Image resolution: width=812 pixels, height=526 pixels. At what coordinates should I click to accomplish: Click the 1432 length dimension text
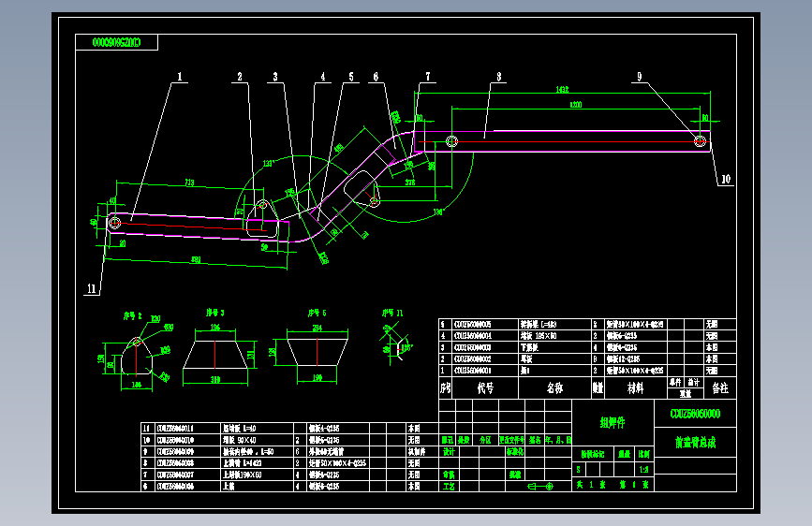pos(562,90)
